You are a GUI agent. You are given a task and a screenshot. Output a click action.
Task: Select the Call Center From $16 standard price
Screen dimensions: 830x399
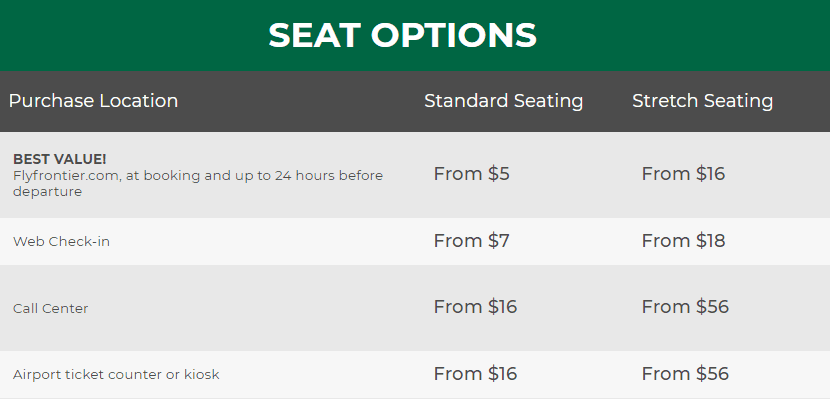click(x=475, y=307)
